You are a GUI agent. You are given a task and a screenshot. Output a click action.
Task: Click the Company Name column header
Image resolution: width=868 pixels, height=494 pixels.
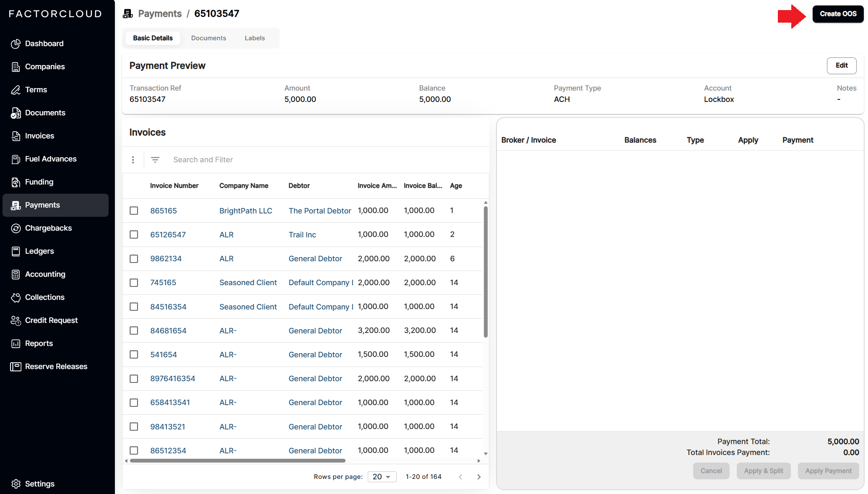click(x=244, y=186)
